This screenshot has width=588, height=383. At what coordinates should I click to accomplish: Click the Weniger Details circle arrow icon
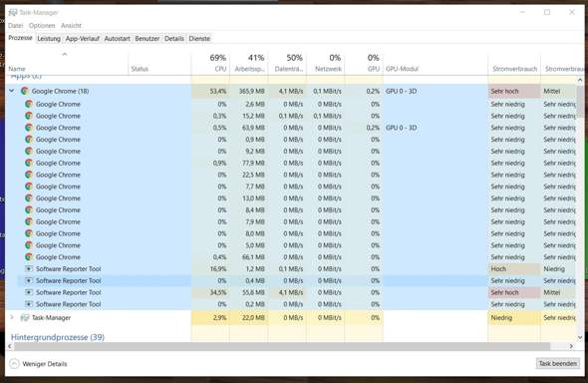coord(14,363)
